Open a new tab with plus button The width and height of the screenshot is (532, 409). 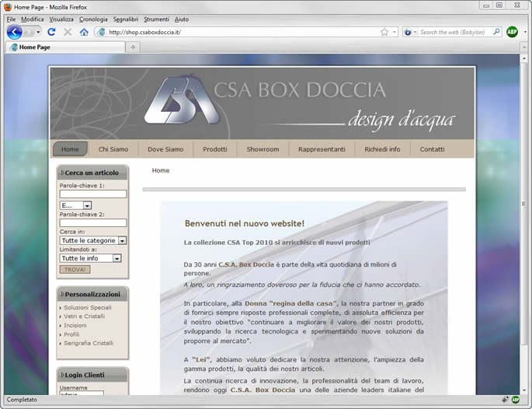tap(133, 47)
